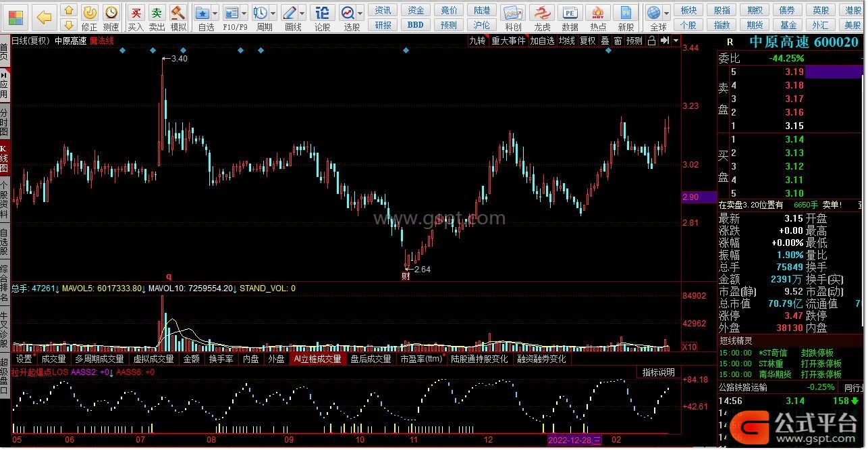This screenshot has height=450, width=868.
Task: Open the 数据 PE data icon
Action: pos(570,12)
